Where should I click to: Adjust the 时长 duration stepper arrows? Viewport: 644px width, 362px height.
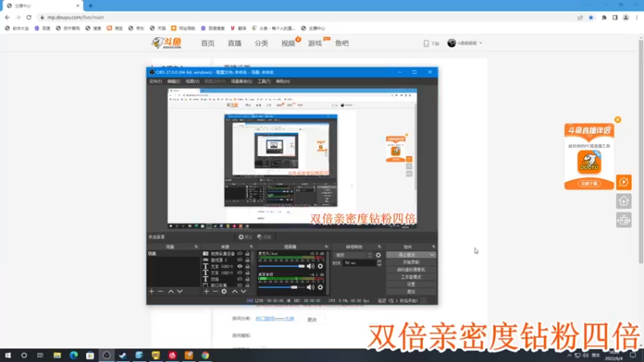[379, 263]
